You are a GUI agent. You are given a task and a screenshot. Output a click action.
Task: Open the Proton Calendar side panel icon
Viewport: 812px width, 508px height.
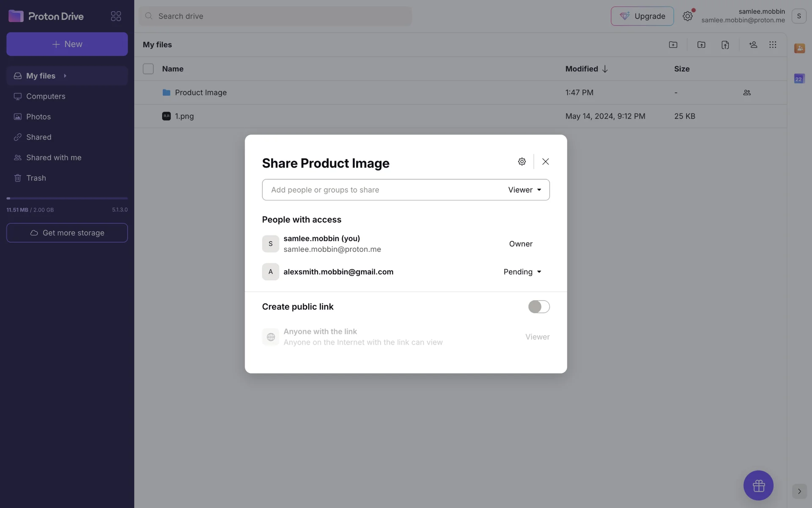[x=799, y=79]
